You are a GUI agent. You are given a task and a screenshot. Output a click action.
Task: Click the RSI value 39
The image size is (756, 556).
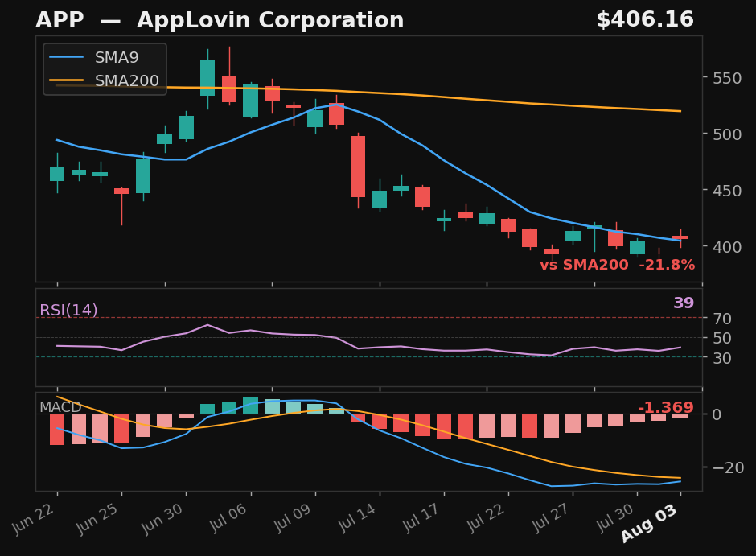tap(684, 303)
